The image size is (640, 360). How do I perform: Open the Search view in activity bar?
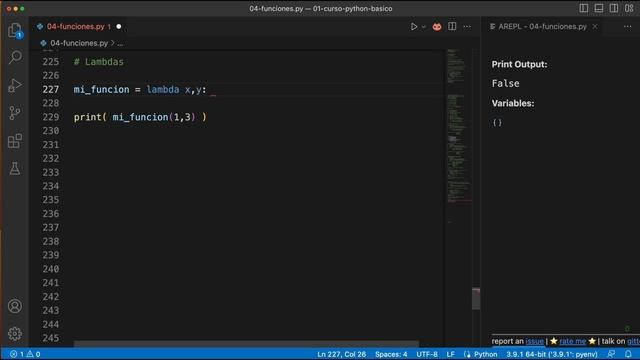tap(15, 57)
